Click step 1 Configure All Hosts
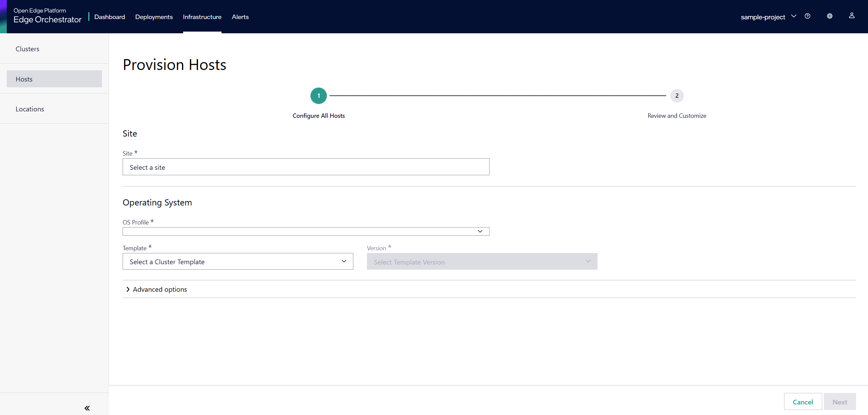 (x=319, y=96)
